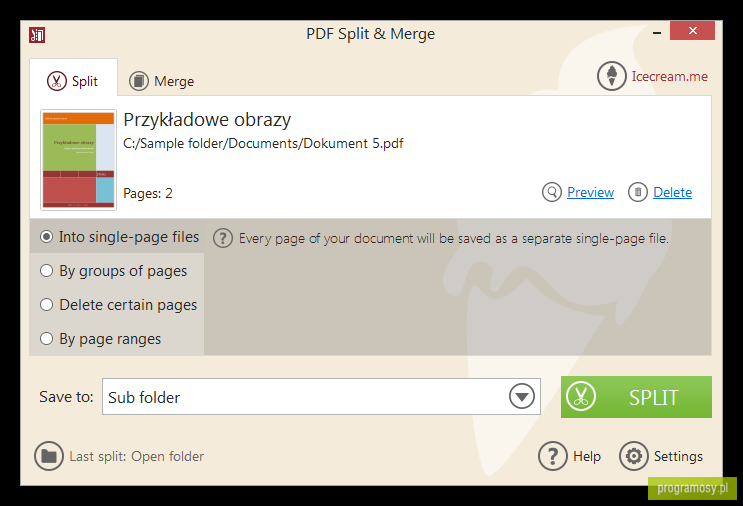Click the Icecream.me ice cream cone icon
Image resolution: width=743 pixels, height=506 pixels.
611,76
